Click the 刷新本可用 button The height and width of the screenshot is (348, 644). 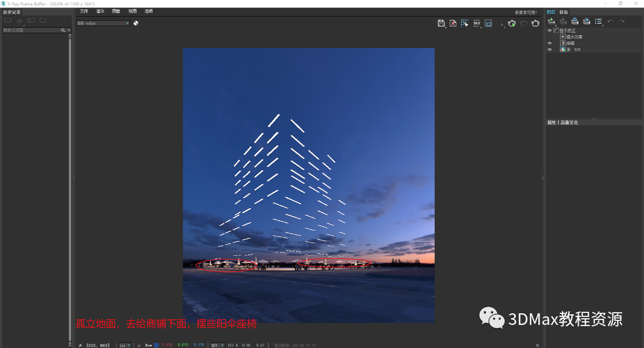coord(526,12)
